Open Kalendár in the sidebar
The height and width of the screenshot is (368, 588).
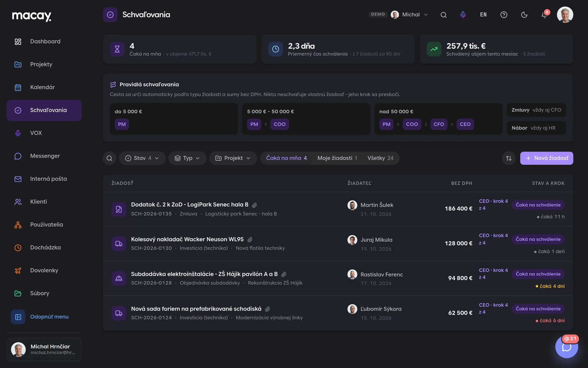coord(44,87)
